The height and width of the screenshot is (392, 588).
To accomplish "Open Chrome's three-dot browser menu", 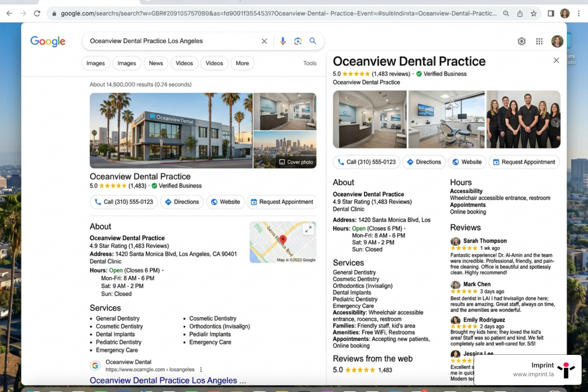I will click(x=579, y=13).
